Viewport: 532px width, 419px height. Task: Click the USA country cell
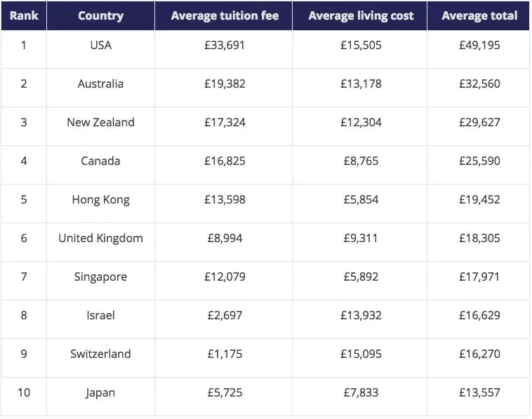coord(100,46)
